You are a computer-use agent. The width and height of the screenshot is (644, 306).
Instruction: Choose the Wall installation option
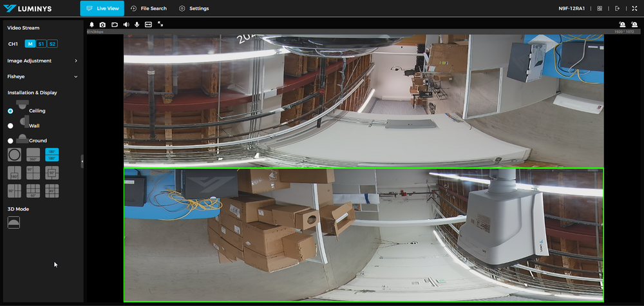pyautogui.click(x=10, y=126)
